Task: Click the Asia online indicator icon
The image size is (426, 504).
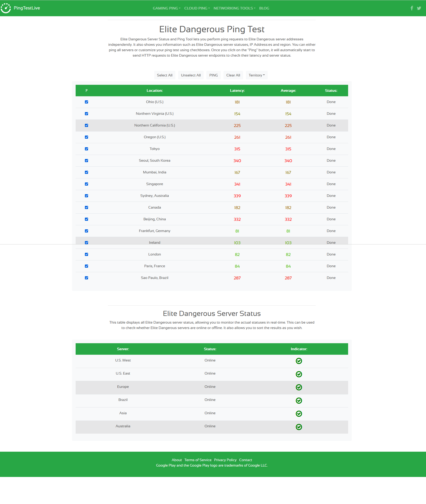Action: coord(299,414)
